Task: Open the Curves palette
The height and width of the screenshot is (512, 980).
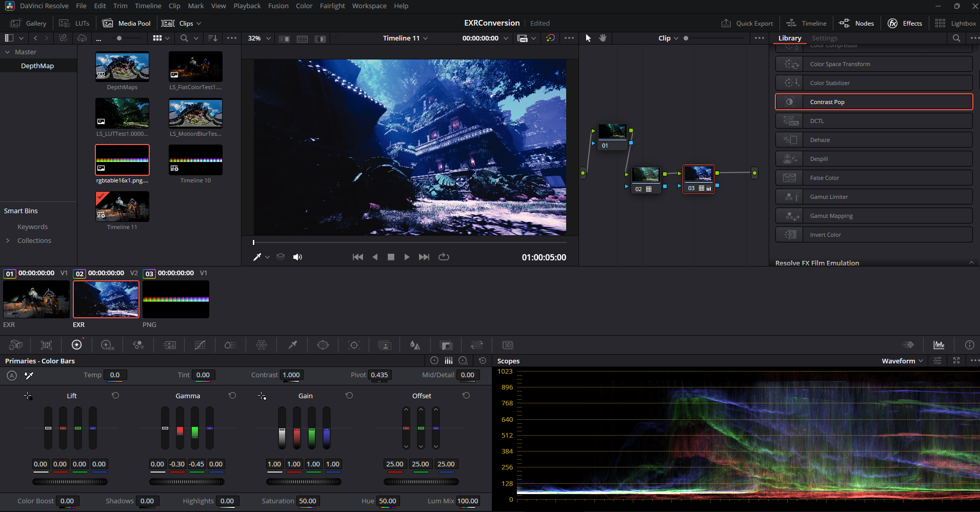Action: 200,345
